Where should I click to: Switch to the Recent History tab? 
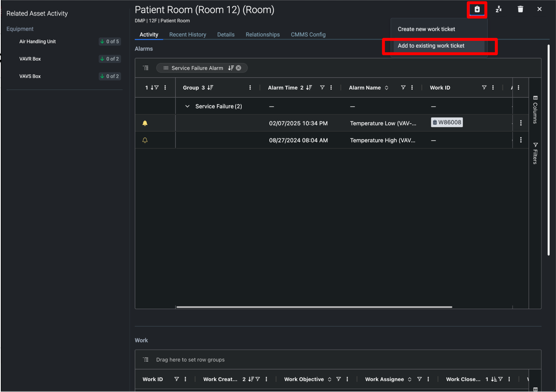[188, 35]
